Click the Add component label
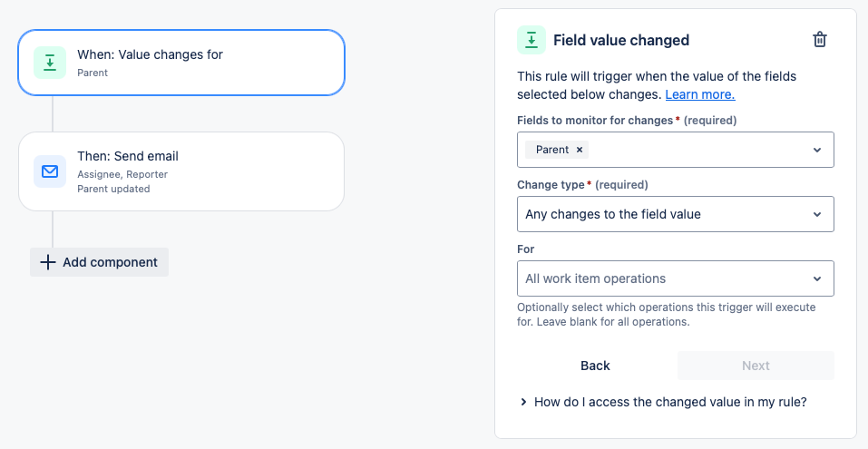Viewport: 868px width, 449px height. (x=110, y=262)
